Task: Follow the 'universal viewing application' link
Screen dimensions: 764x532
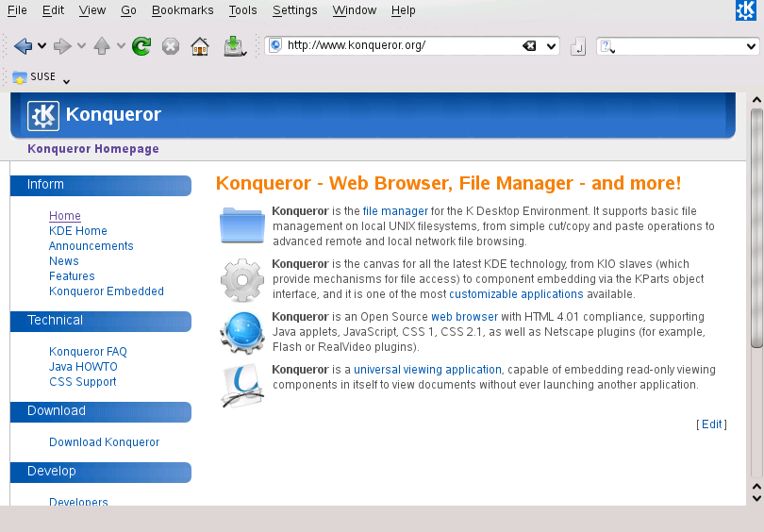Action: pyautogui.click(x=427, y=369)
